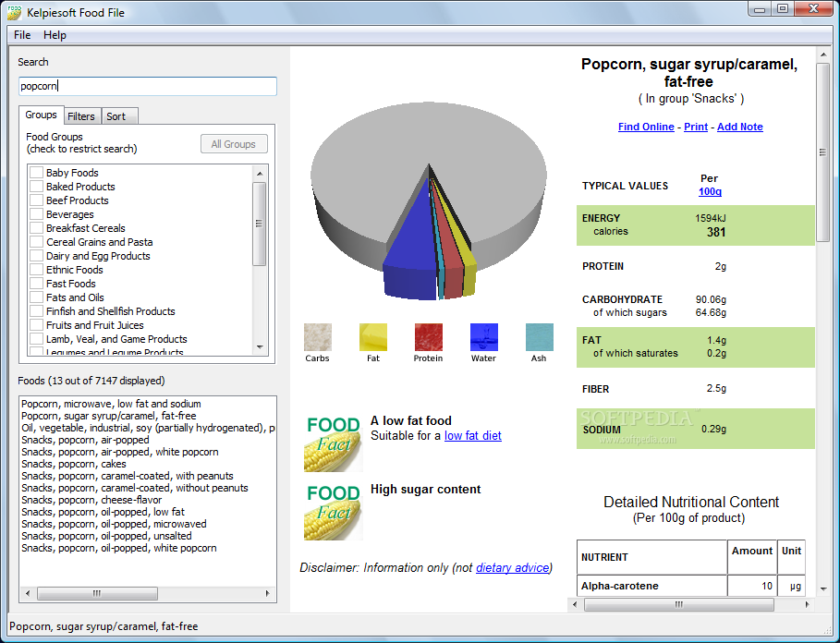Viewport: 840px width, 643px height.
Task: Click the Fat legend swatch
Action: [x=372, y=337]
